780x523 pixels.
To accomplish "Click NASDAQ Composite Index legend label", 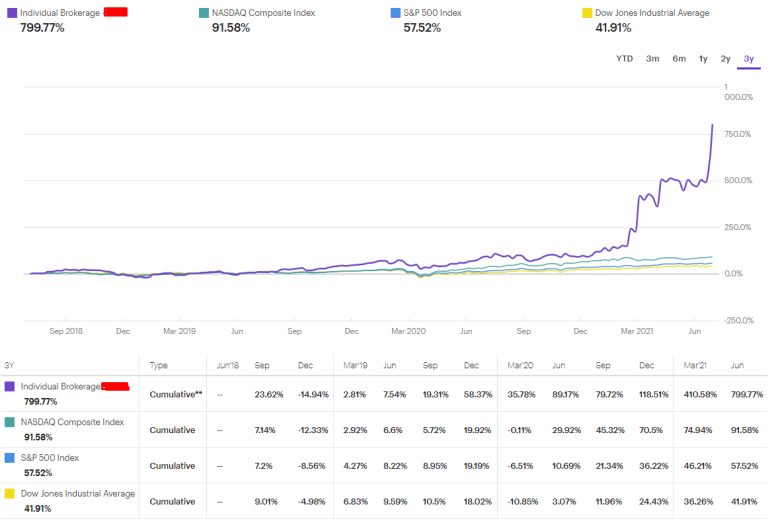I will 264,13.
